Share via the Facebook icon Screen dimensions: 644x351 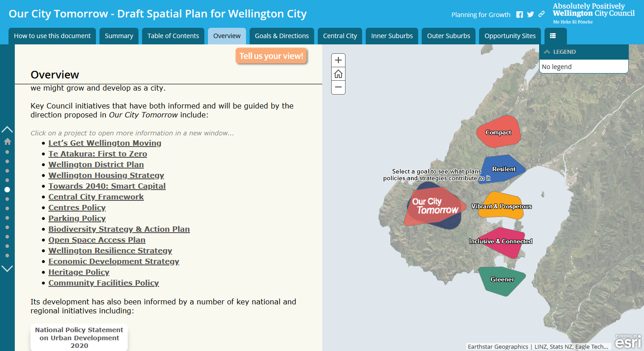click(x=519, y=14)
